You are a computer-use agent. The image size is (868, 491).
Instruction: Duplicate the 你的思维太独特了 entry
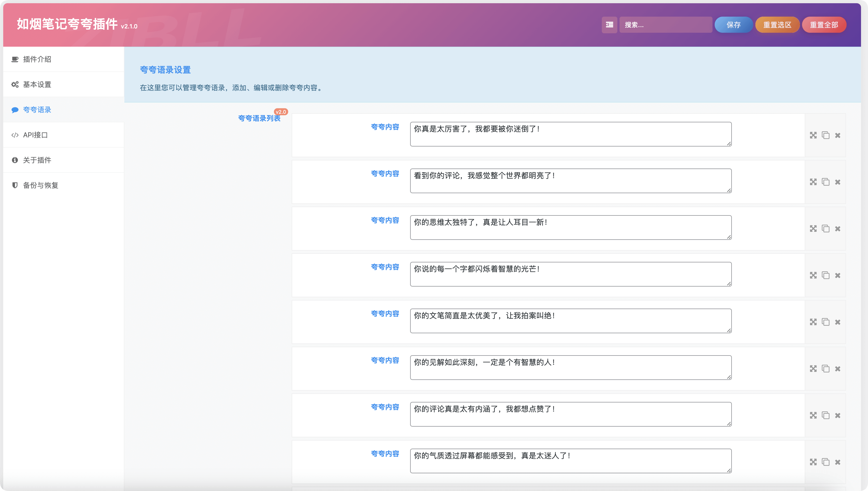point(826,229)
